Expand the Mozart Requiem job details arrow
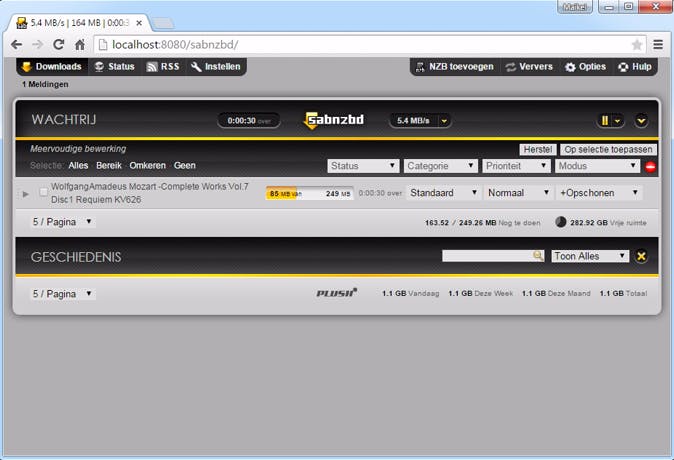Viewport: 674px width, 460px height. [26, 194]
